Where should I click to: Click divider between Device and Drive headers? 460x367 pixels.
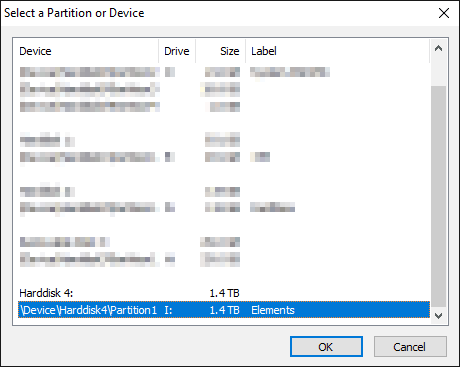tap(159, 51)
